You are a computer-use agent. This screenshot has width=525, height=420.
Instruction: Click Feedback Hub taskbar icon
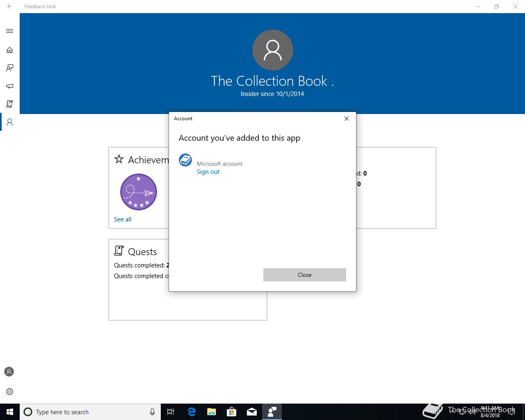[x=272, y=412]
